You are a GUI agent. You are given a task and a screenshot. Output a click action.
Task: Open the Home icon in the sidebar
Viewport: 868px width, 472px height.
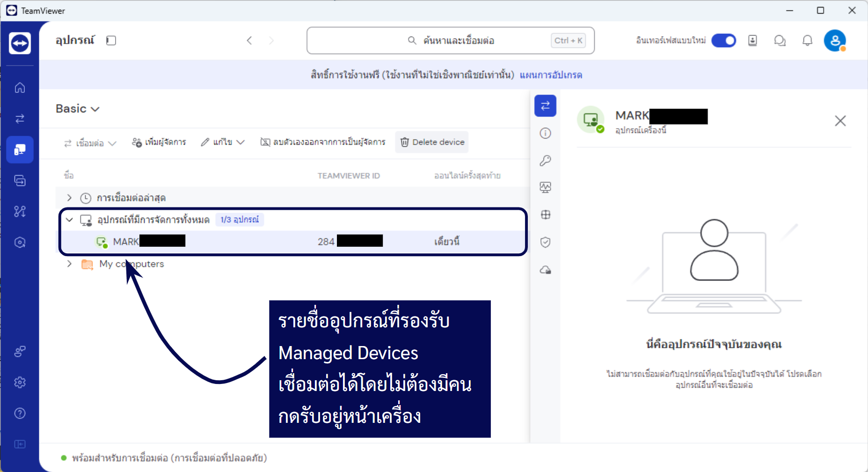point(20,88)
